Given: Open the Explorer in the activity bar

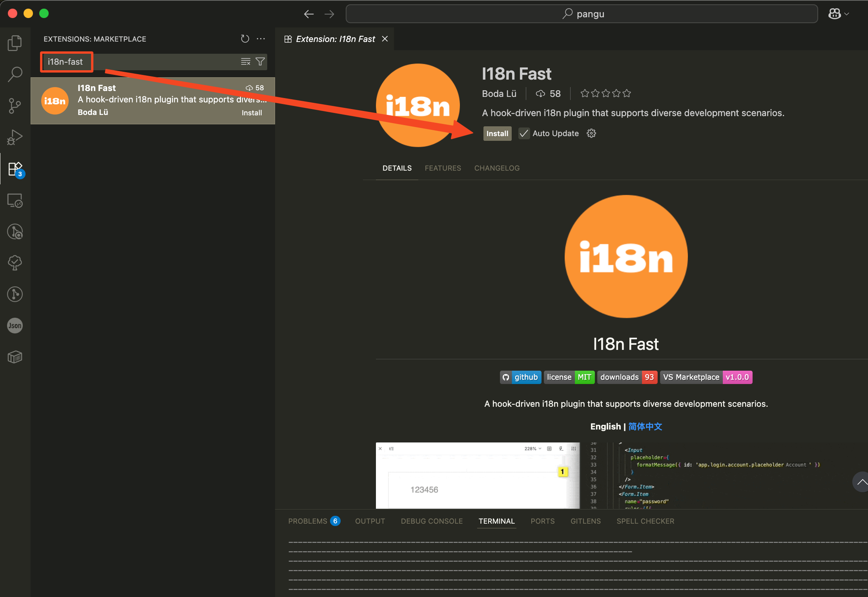Looking at the screenshot, I should coord(15,43).
